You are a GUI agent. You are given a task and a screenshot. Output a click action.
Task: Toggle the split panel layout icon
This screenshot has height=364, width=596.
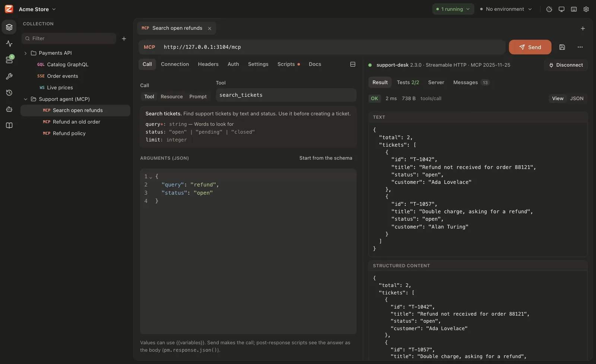(x=353, y=64)
